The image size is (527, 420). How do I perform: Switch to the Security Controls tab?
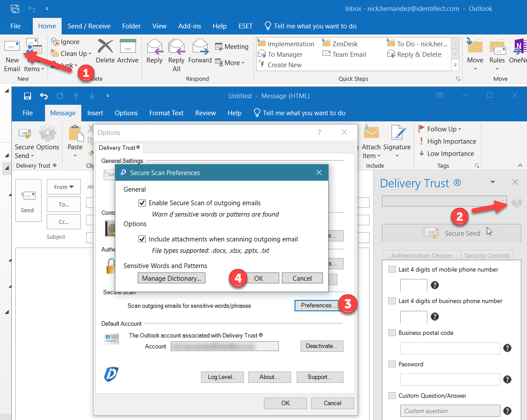point(487,255)
